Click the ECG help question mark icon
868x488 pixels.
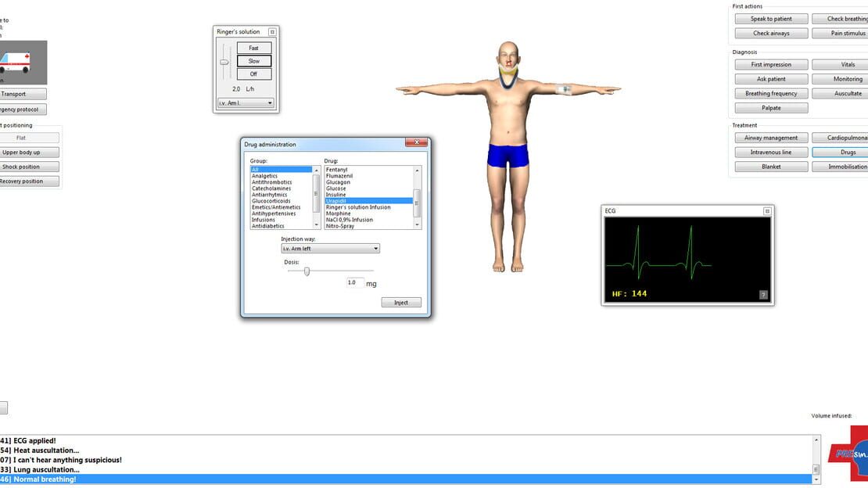click(762, 296)
